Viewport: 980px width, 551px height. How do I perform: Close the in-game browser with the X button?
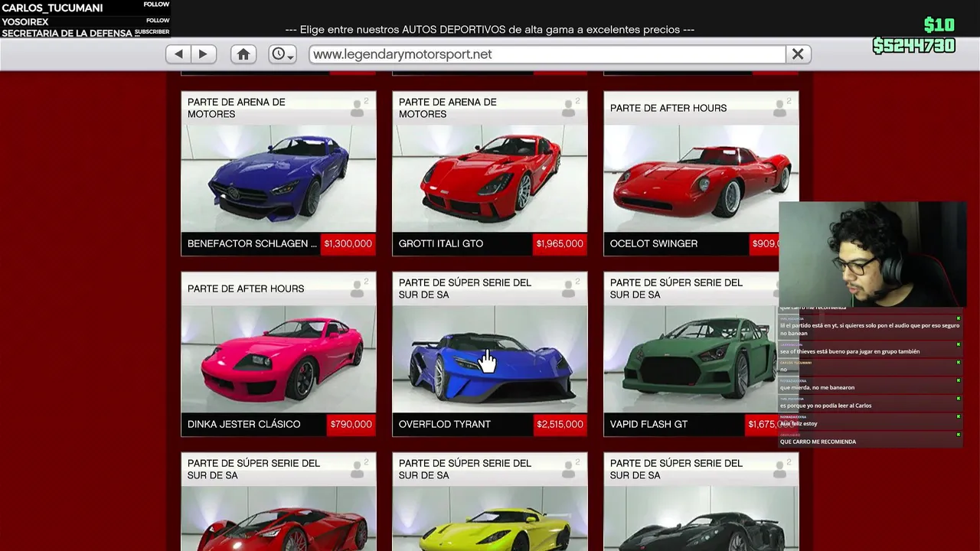pyautogui.click(x=798, y=54)
